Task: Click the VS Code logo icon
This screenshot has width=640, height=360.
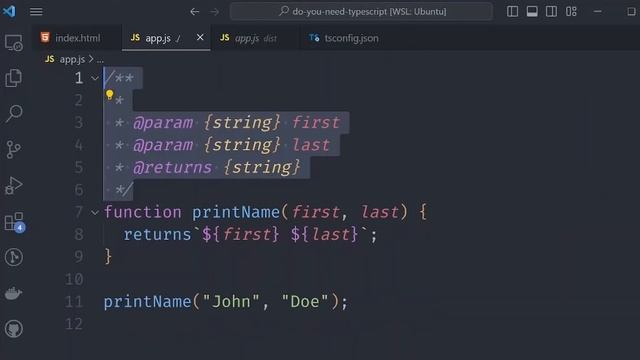Action: pos(9,11)
